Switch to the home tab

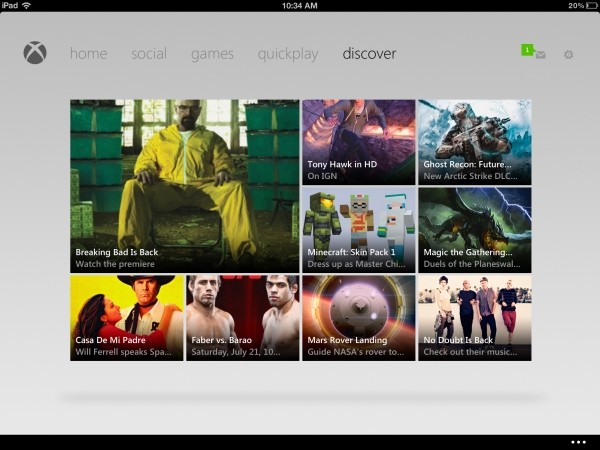coord(88,54)
